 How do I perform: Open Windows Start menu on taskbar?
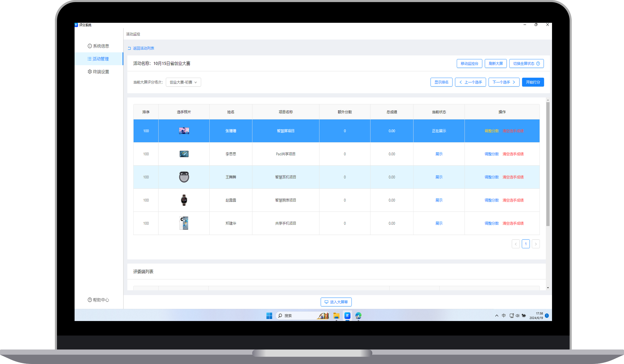coord(269,316)
